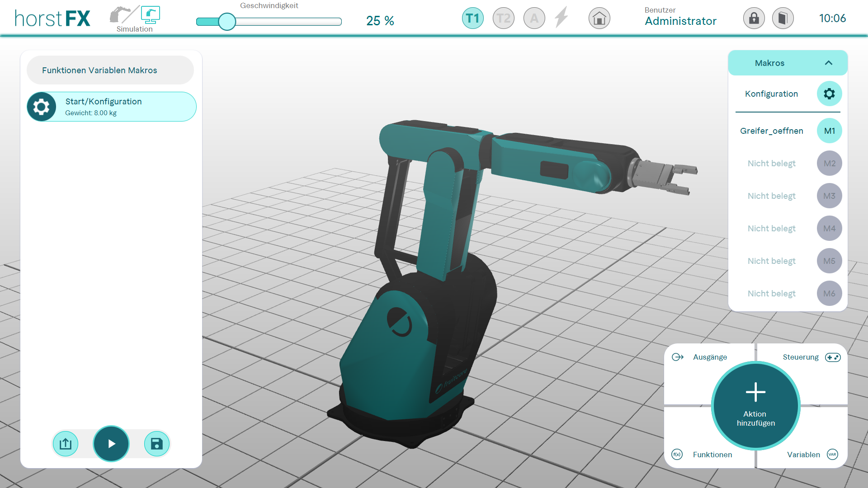Screen dimensions: 868x488
Task: Click the lightning bolt power icon
Action: click(561, 18)
